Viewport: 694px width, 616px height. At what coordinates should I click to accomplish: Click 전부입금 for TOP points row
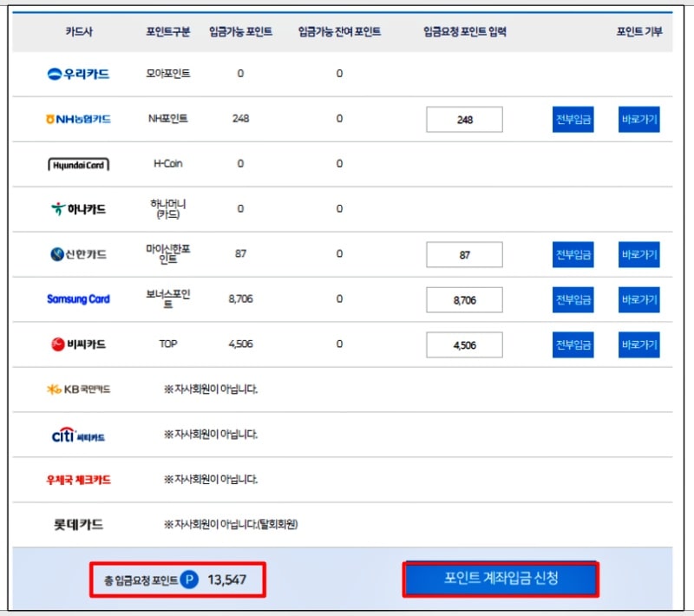(x=573, y=344)
